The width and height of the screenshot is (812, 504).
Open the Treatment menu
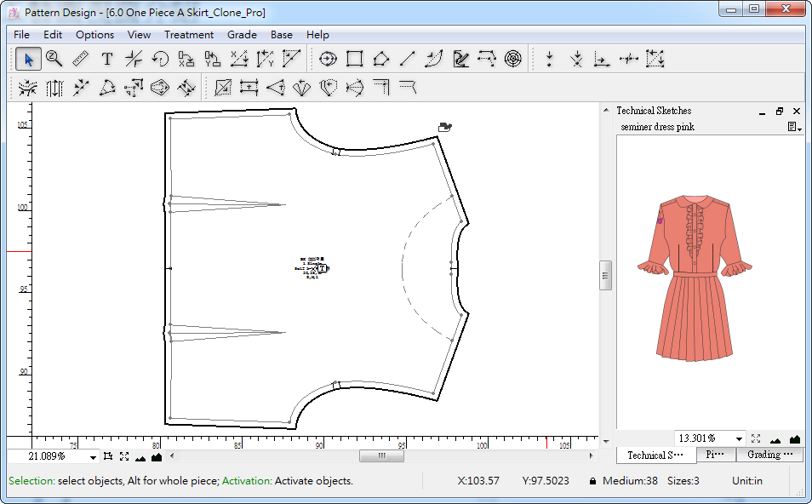click(189, 35)
